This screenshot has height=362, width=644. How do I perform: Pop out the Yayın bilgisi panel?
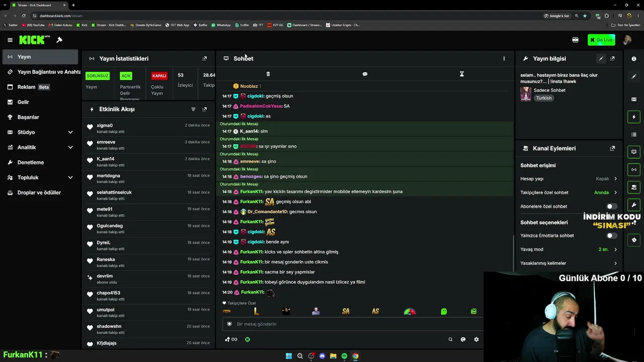coord(612,58)
